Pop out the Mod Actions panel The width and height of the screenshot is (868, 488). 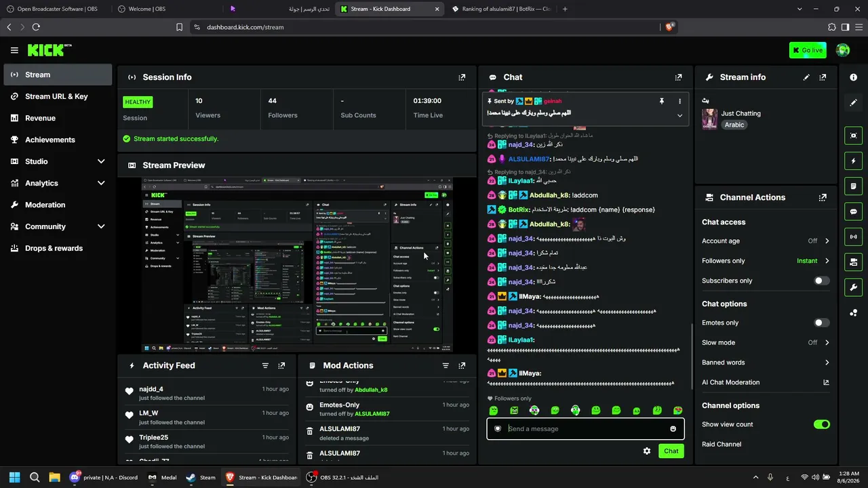(x=462, y=365)
